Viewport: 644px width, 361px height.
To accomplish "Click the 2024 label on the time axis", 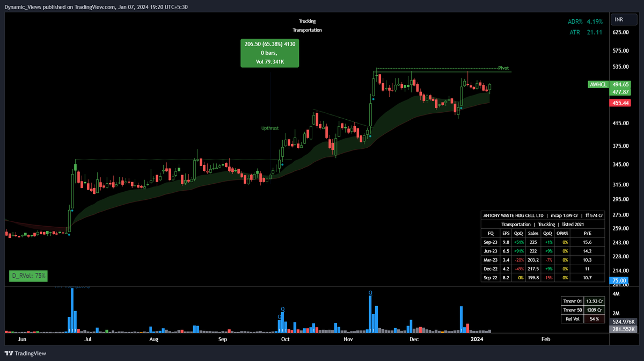I will 477,340.
